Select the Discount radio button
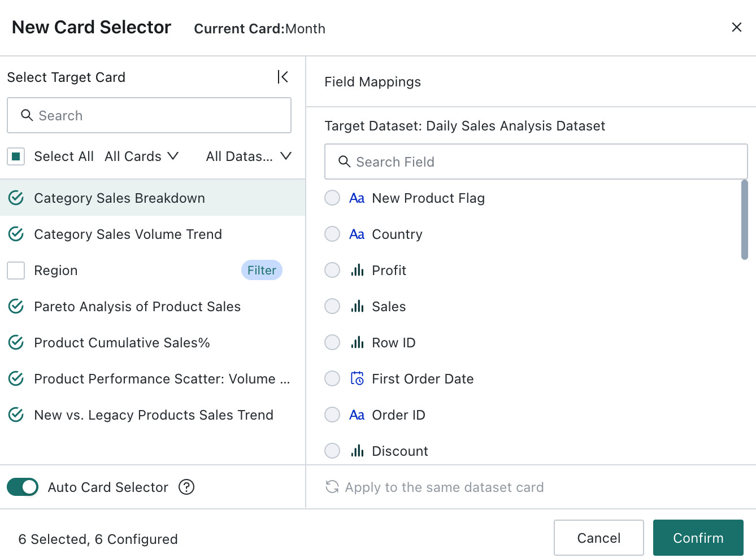Image resolution: width=756 pixels, height=558 pixels. (x=332, y=451)
